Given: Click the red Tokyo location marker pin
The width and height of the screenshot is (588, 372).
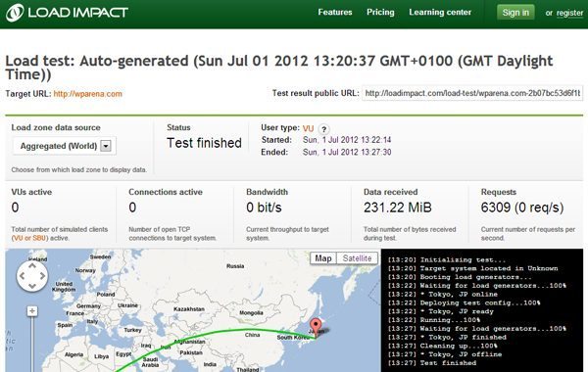Looking at the screenshot, I should click(x=317, y=327).
